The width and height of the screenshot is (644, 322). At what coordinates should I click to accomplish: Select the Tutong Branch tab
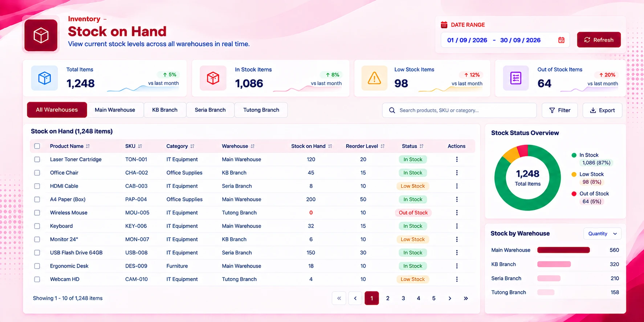coord(261,110)
